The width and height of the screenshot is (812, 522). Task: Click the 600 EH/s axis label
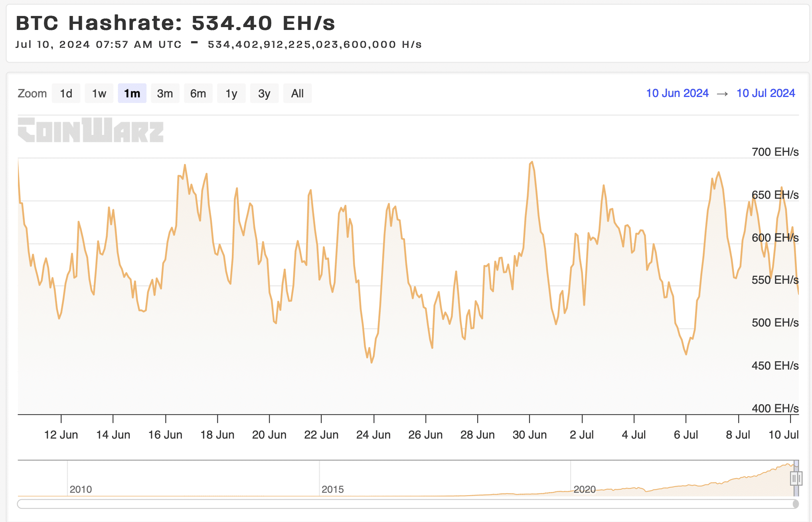click(775, 237)
